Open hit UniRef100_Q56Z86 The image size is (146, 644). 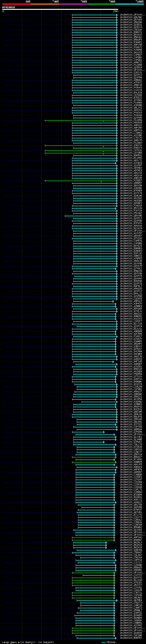tap(131, 22)
